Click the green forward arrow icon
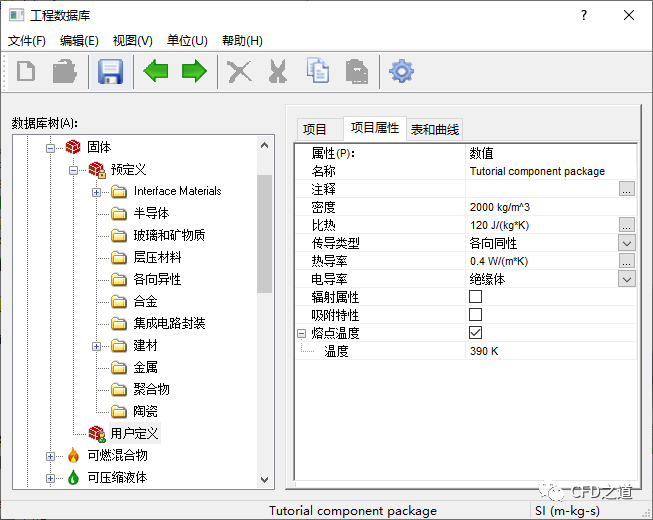Image resolution: width=653 pixels, height=520 pixels. [x=193, y=72]
